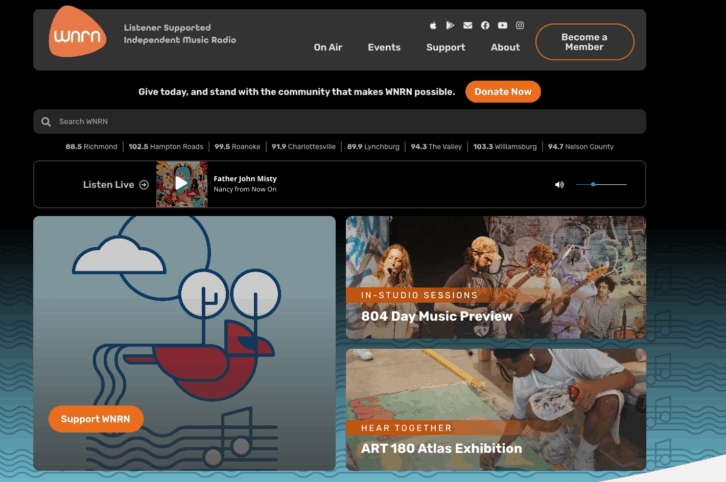Open the Instagram profile icon
Viewport: 726px width, 482px height.
tap(520, 25)
